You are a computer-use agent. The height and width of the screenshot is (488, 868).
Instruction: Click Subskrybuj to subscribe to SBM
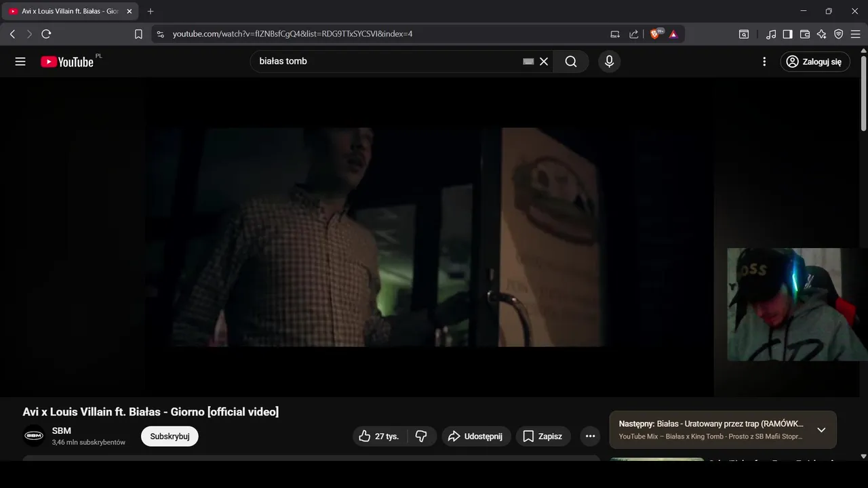[x=170, y=436]
